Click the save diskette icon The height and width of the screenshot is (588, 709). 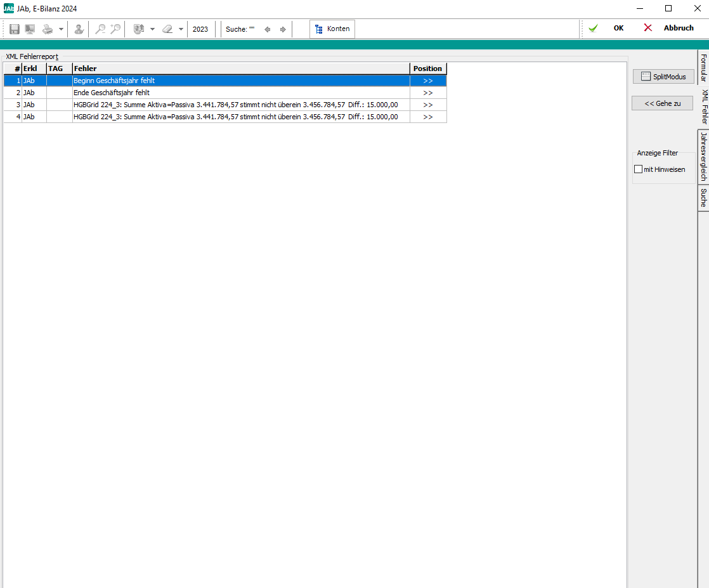14,29
